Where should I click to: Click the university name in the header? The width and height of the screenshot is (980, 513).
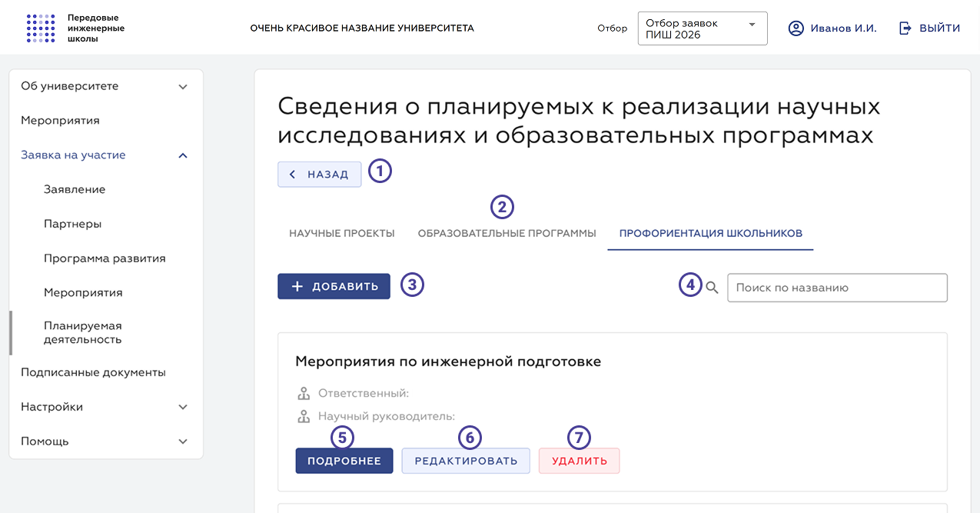coord(362,28)
